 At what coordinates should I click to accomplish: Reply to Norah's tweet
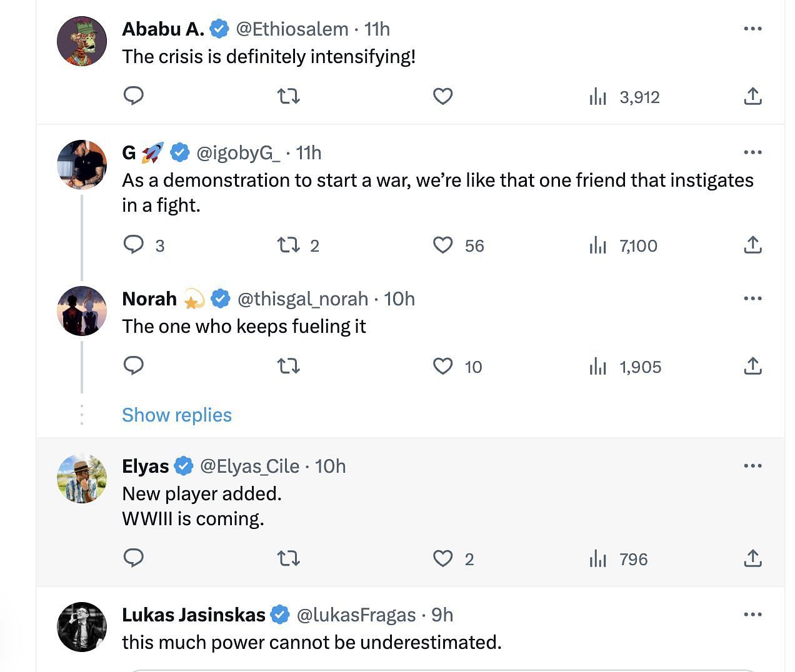[x=134, y=366]
